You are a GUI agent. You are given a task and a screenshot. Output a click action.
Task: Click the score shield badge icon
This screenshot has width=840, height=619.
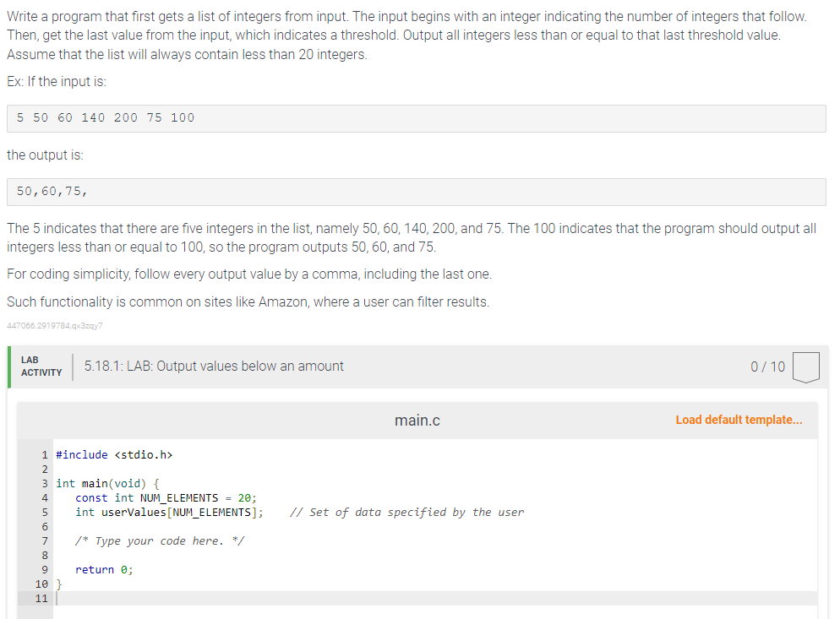(805, 367)
